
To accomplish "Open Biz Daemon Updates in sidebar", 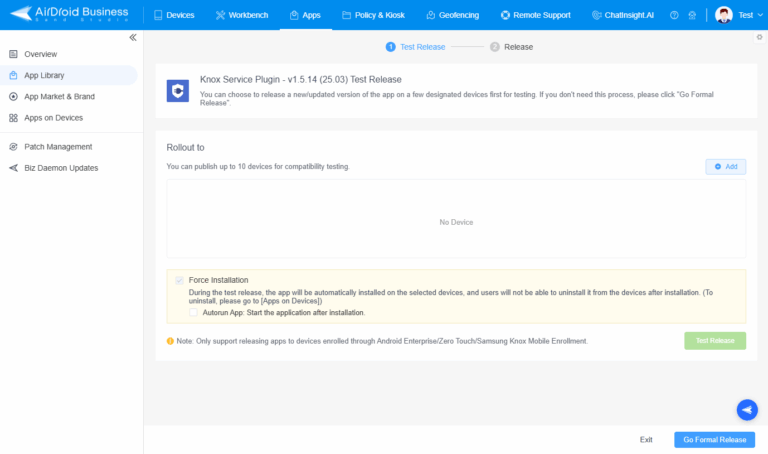I will (61, 168).
